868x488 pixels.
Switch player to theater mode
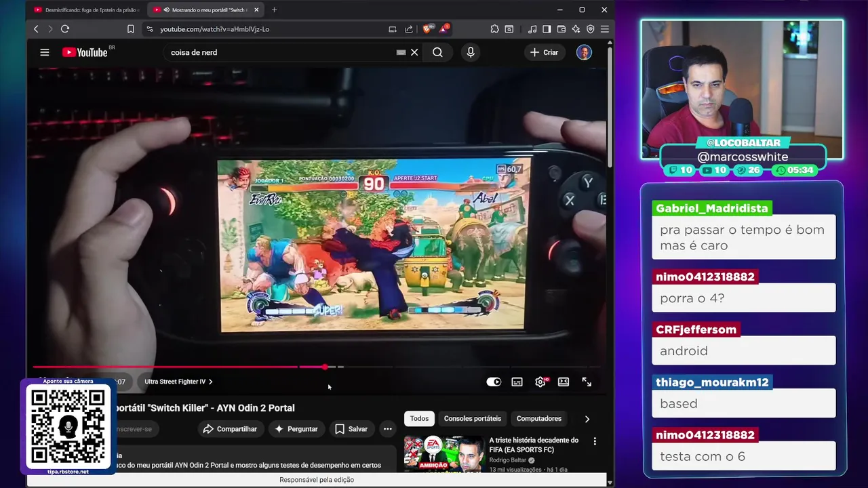[x=563, y=382]
